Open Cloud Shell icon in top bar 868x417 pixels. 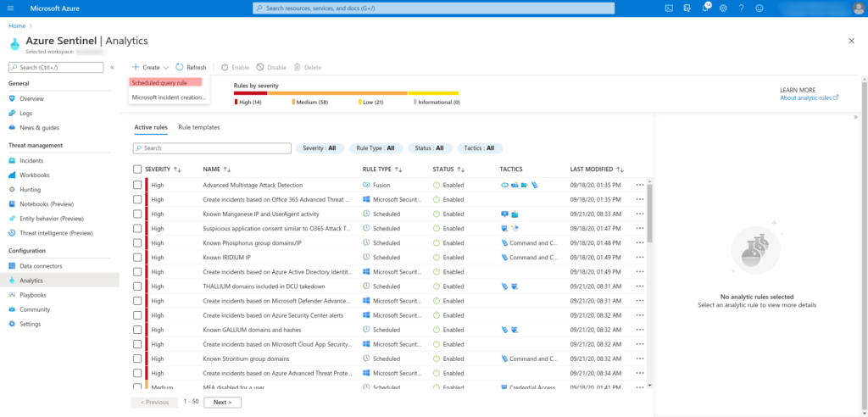point(670,8)
